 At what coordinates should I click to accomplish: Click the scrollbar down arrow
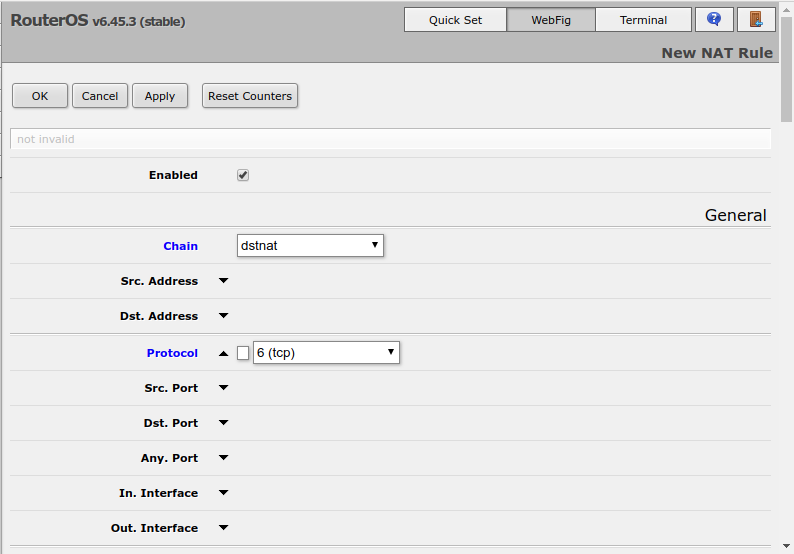pyautogui.click(x=786, y=546)
